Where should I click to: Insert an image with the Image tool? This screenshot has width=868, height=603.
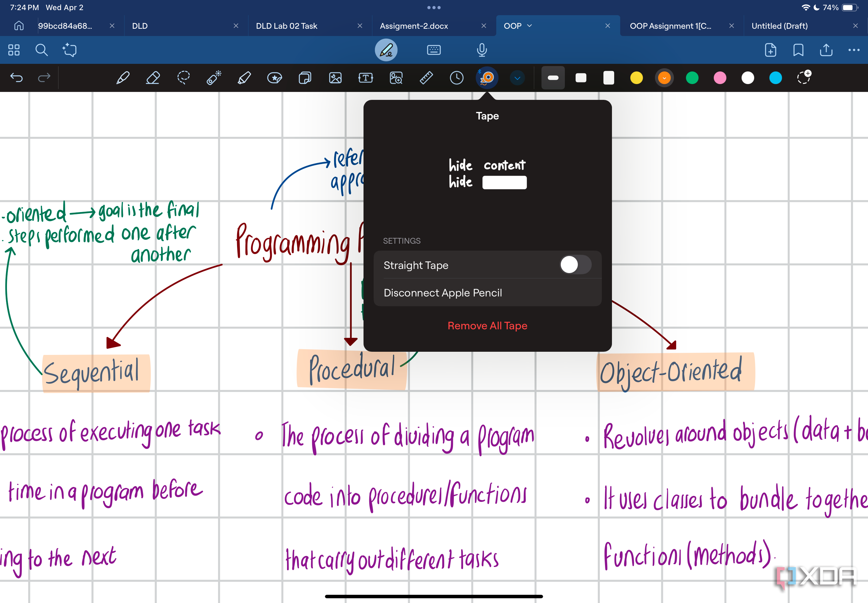point(335,78)
